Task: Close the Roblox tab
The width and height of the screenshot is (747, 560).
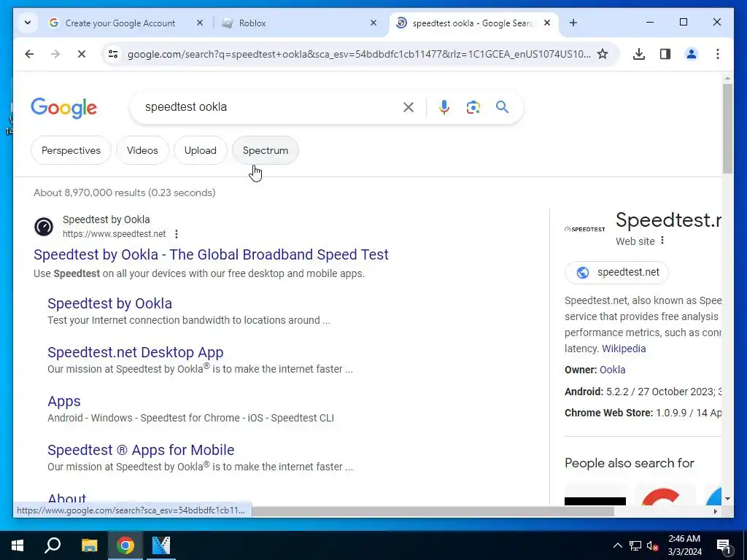Action: (x=373, y=23)
